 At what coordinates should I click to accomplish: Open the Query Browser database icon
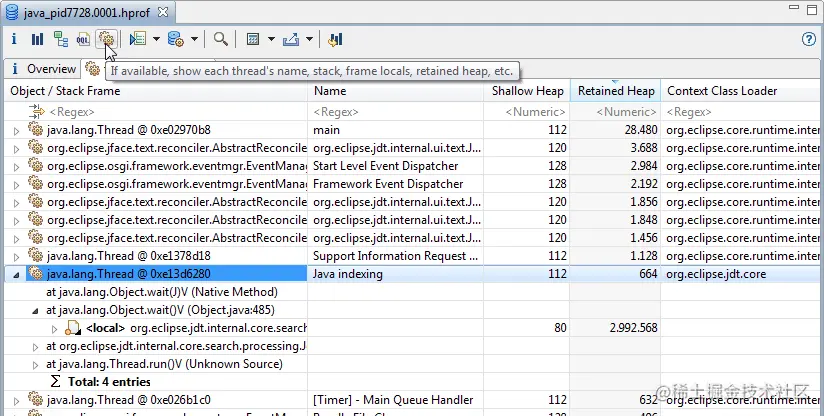coord(176,39)
